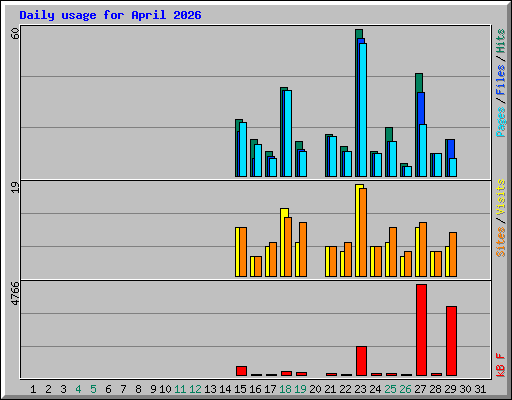Click day label '1' on the axis
This screenshot has width=512, height=400.
(x=33, y=389)
